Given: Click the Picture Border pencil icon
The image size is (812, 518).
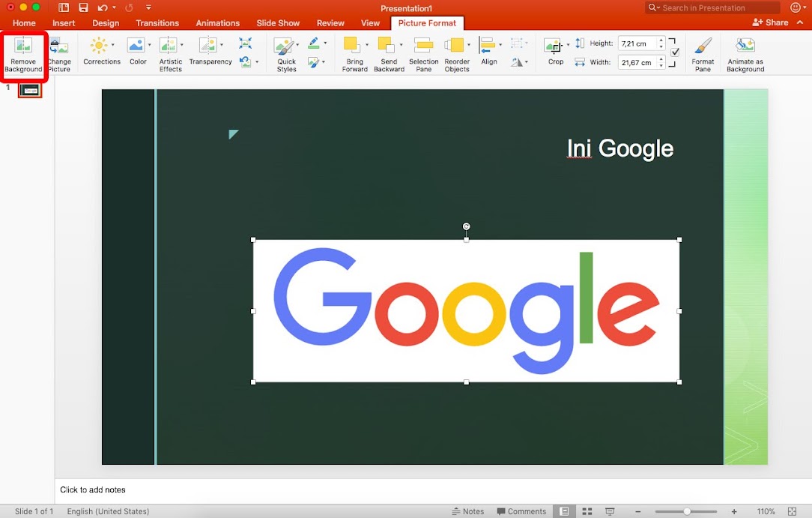Looking at the screenshot, I should [314, 43].
